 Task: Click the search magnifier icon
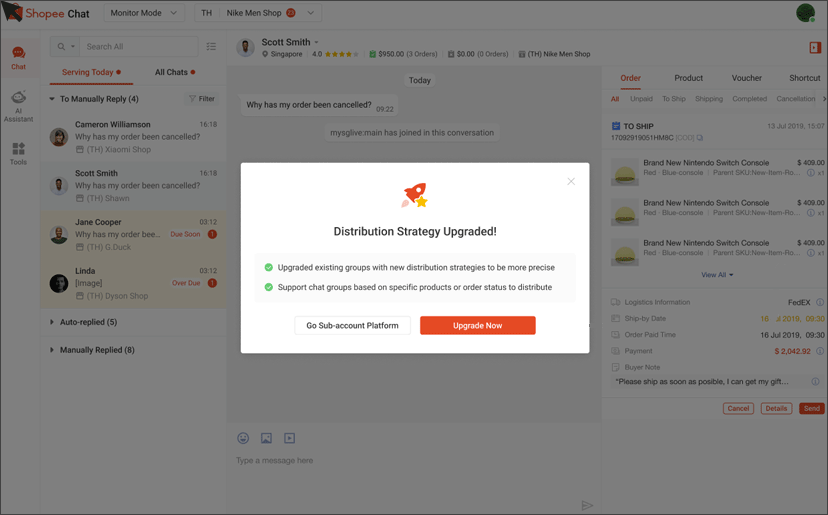pos(61,46)
